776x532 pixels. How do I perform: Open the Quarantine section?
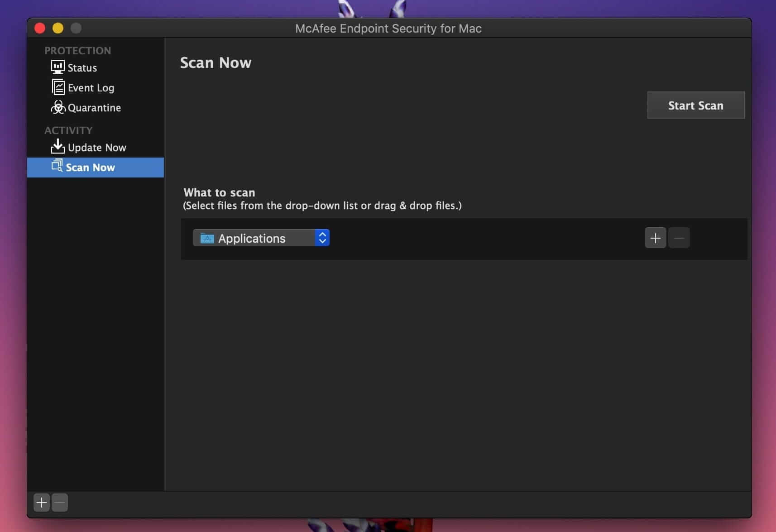tap(96, 108)
